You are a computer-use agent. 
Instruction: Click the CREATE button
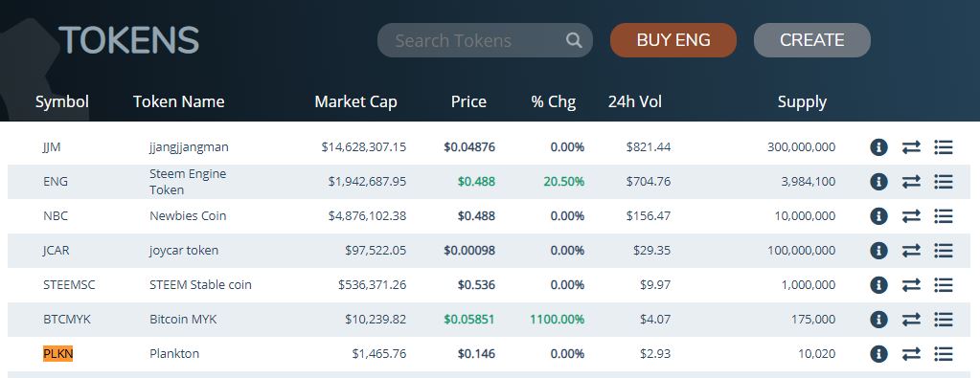coord(811,40)
